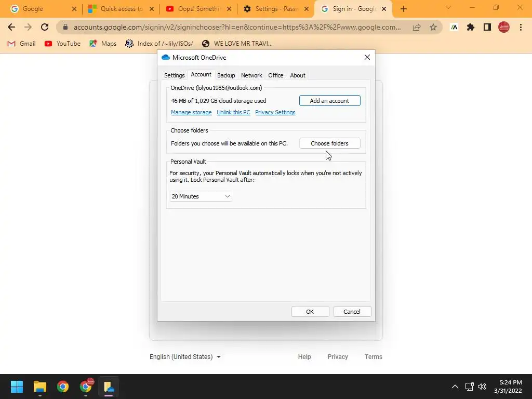Viewport: 532px width, 399px height.
Task: Open the Extensions puzzle icon
Action: [471, 27]
